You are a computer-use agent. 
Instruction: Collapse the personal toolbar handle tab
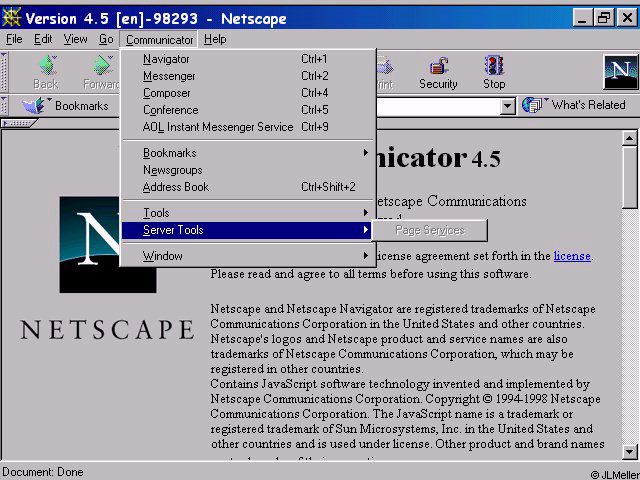tap(19, 123)
